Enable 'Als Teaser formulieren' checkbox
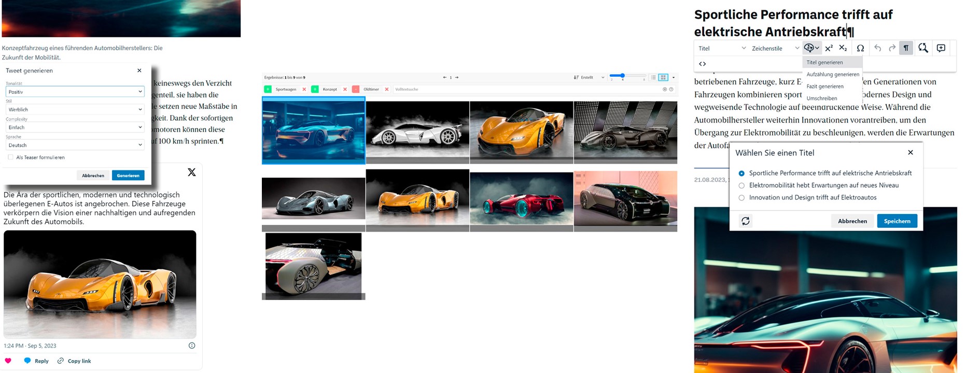Image resolution: width=980 pixels, height=373 pixels. (x=10, y=157)
